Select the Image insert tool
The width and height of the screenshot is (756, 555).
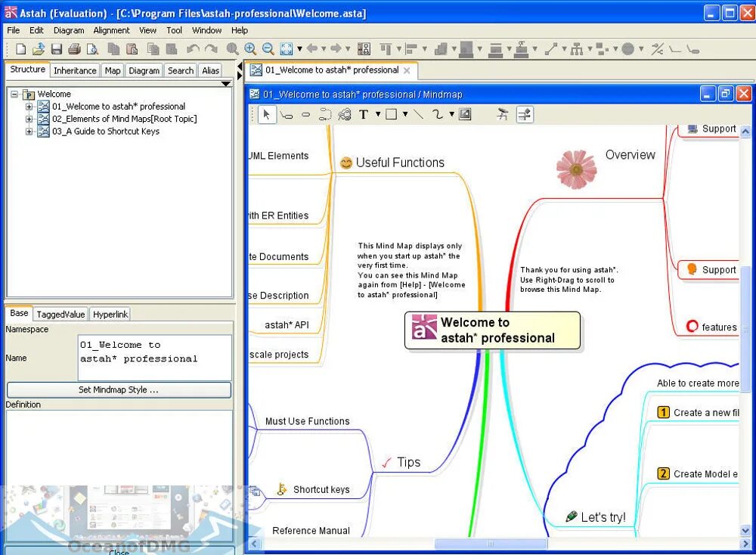(465, 114)
